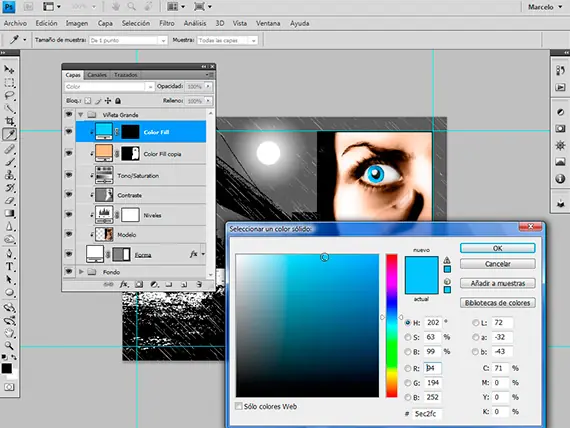Viewport: 570px width, 428px height.
Task: Confirm color with OK button
Action: point(498,248)
